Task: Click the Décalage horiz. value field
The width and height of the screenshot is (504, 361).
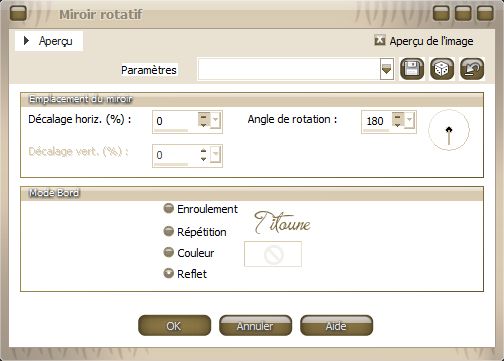Action: (x=175, y=121)
